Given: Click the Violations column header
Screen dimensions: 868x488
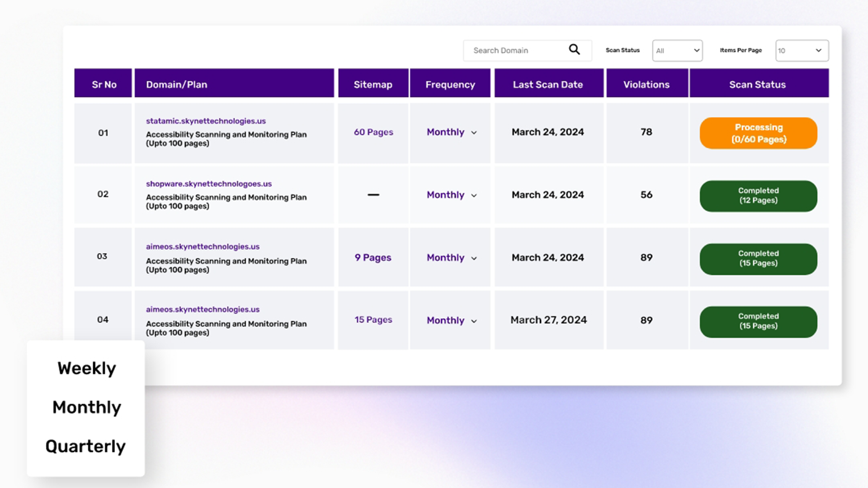Looking at the screenshot, I should (x=647, y=83).
